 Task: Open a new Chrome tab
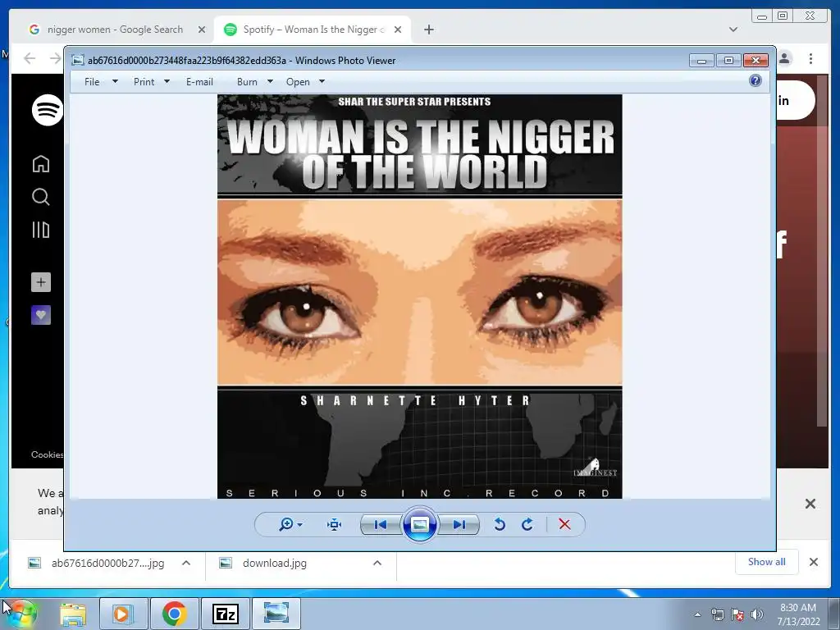(428, 30)
